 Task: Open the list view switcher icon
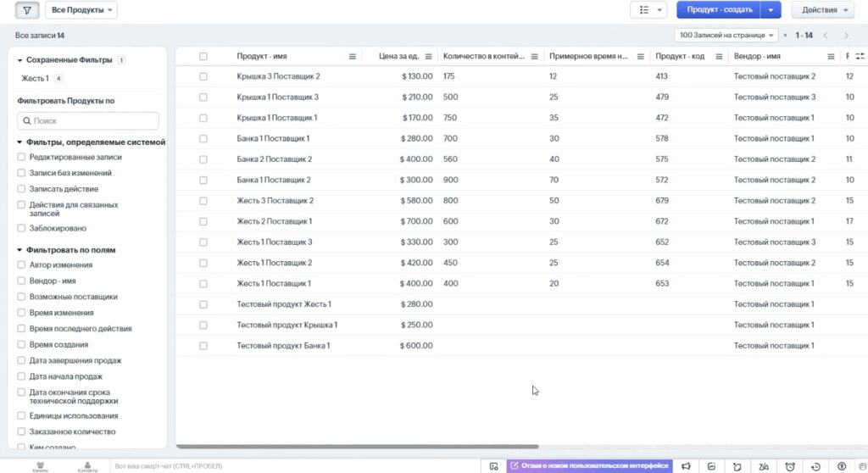click(648, 10)
